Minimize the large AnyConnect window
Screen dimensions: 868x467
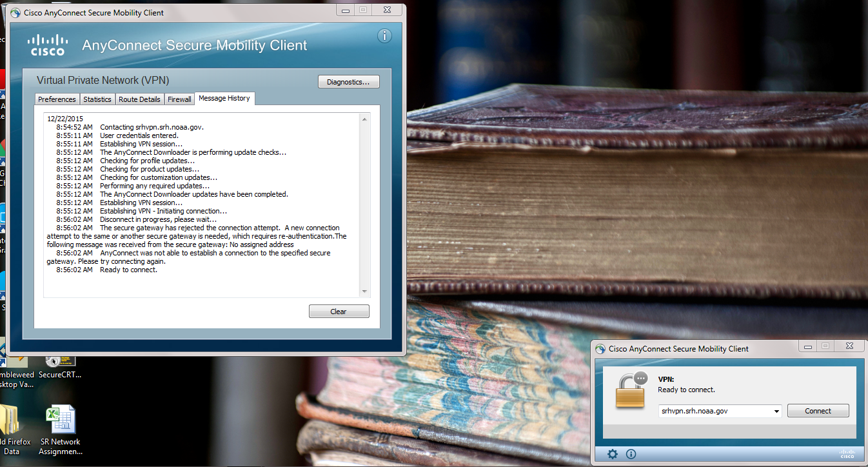[x=346, y=10]
